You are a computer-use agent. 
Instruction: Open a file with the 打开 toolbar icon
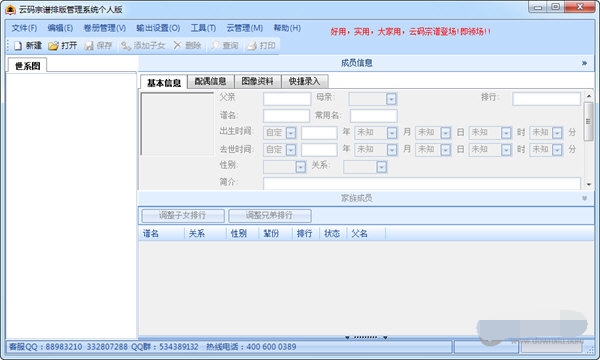[x=53, y=46]
